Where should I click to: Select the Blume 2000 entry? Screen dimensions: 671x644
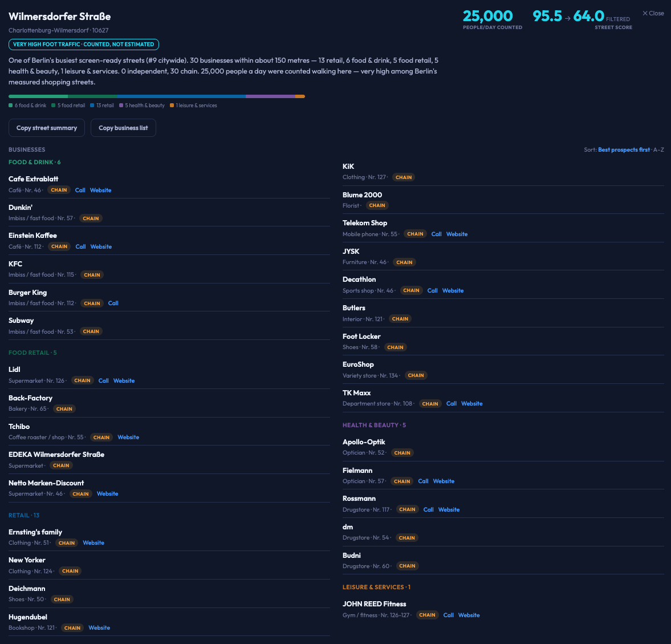click(x=362, y=195)
